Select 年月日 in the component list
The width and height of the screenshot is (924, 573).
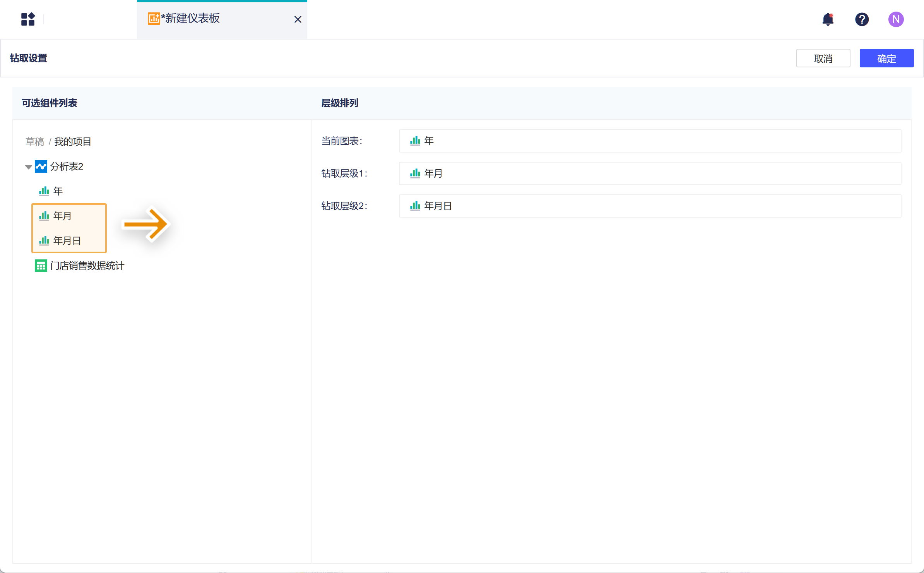tap(67, 241)
